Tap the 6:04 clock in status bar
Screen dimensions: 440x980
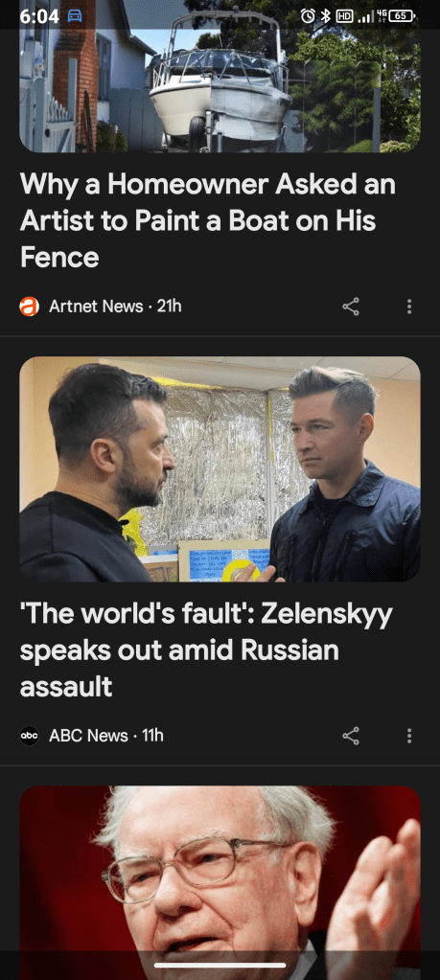point(39,16)
